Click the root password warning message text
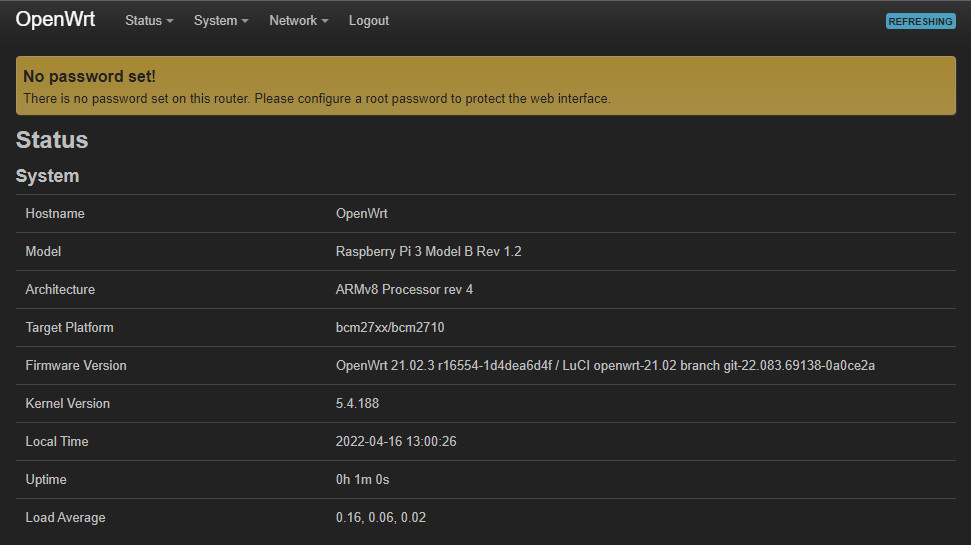Viewport: 971px width, 545px height. click(316, 99)
